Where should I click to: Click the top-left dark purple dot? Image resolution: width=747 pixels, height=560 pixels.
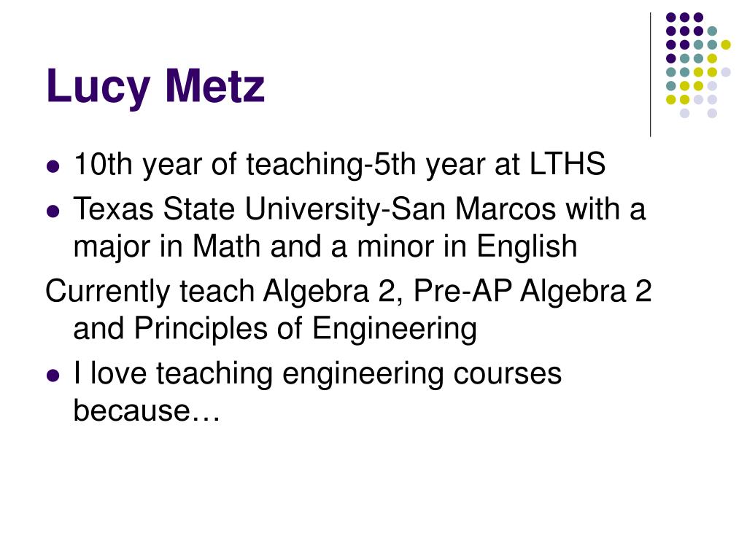pos(671,17)
